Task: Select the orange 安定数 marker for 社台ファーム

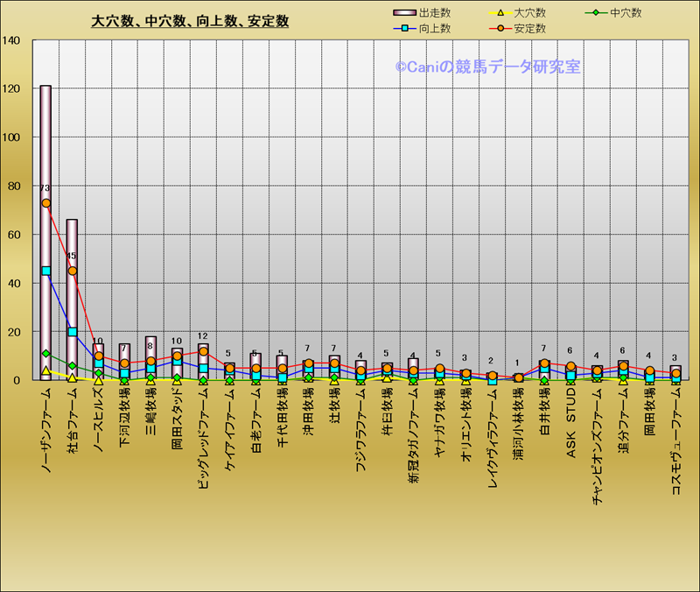Action: tap(72, 271)
